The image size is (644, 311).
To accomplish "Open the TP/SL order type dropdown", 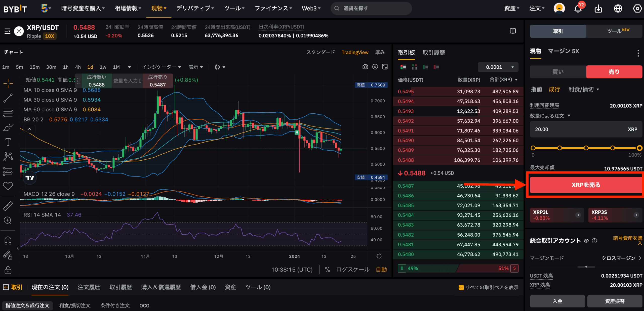I will (x=584, y=89).
